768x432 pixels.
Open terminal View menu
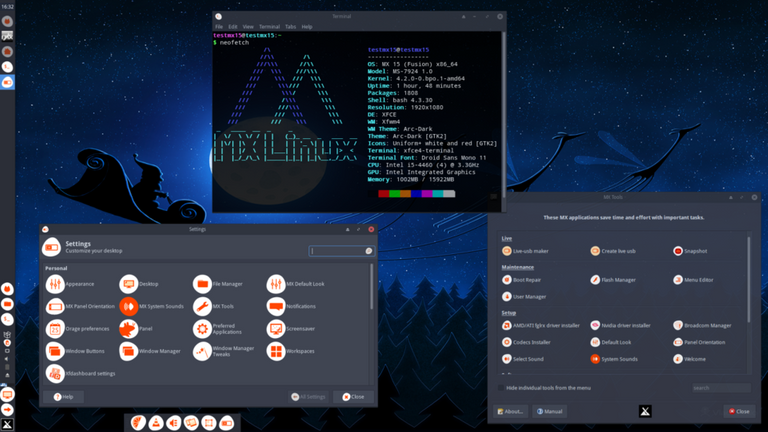click(248, 26)
